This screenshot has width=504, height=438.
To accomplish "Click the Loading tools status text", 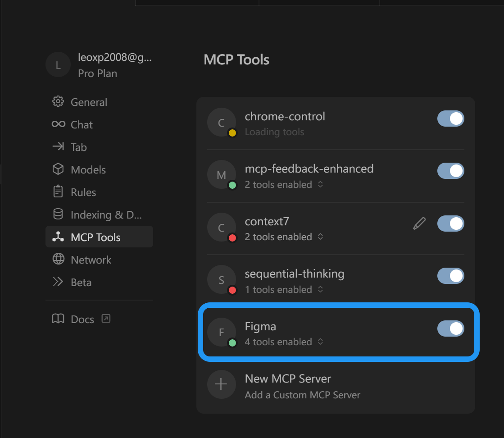I will point(274,132).
